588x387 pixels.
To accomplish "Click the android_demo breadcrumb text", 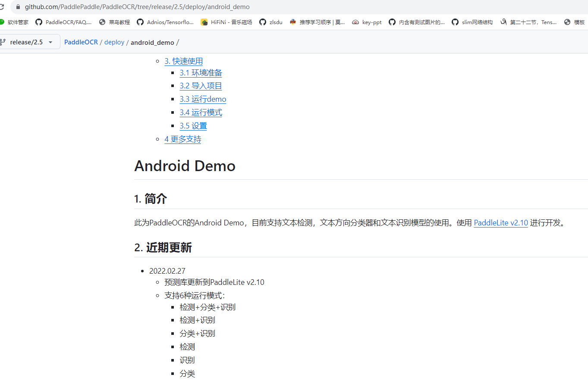I will pos(152,42).
